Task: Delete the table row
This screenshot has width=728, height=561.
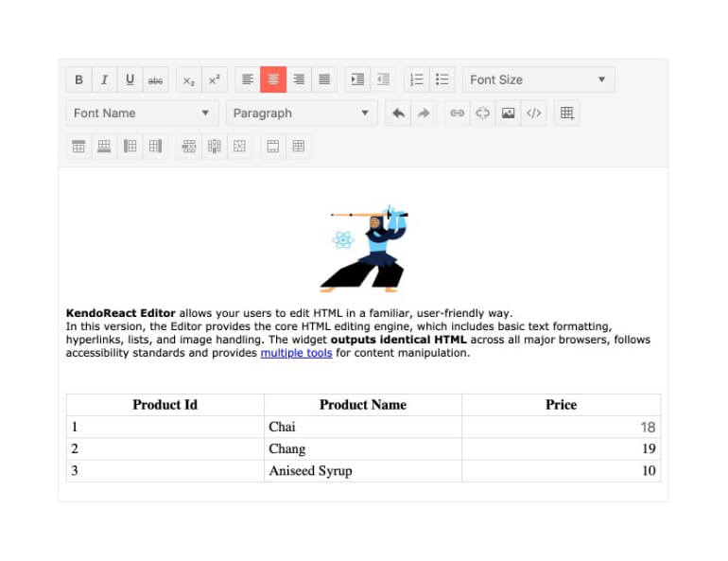Action: pos(189,147)
